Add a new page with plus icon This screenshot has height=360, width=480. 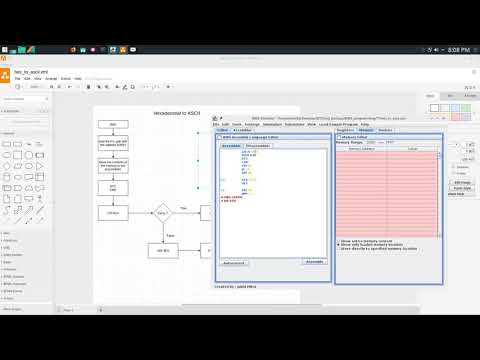click(100, 310)
